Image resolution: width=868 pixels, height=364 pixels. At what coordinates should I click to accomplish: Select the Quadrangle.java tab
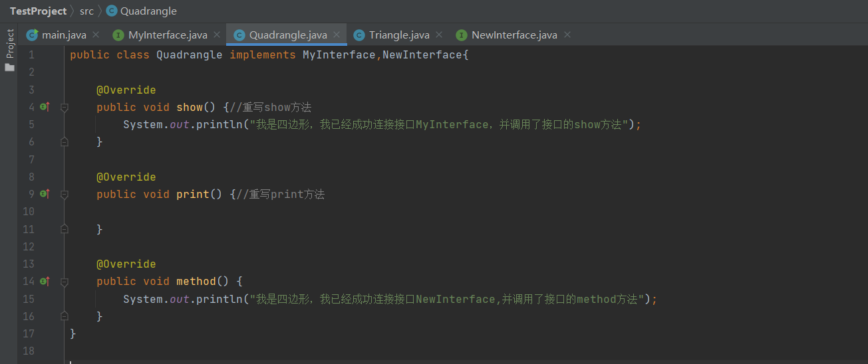288,35
